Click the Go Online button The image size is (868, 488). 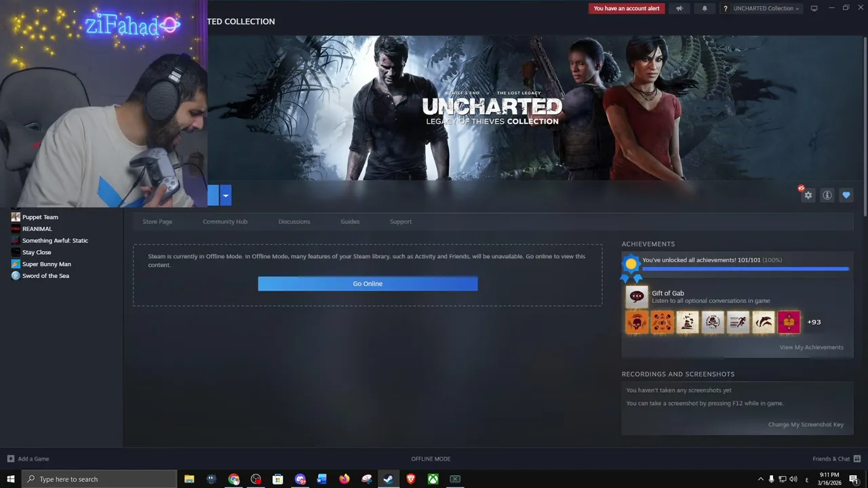[x=368, y=283]
